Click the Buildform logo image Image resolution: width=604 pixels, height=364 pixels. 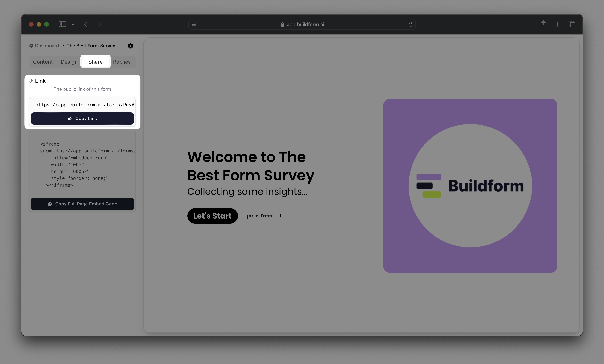click(470, 186)
